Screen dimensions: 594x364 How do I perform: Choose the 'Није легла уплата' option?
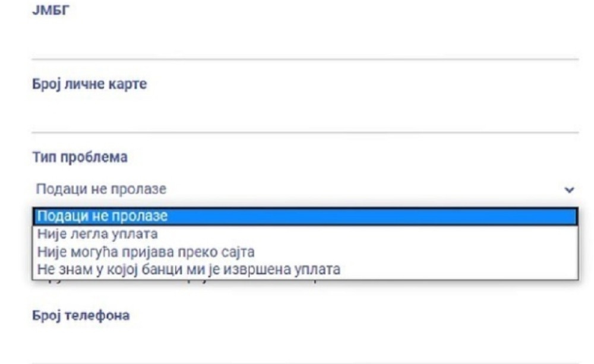(97, 235)
